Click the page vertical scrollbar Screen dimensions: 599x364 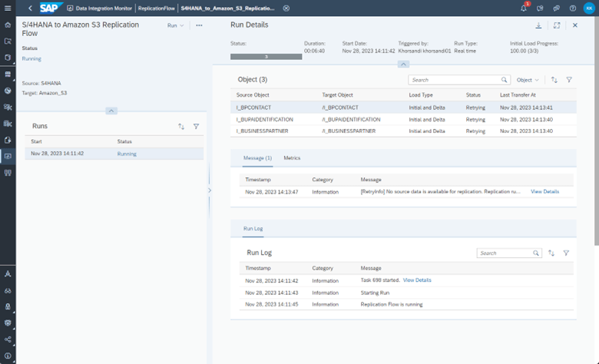pos(597,130)
